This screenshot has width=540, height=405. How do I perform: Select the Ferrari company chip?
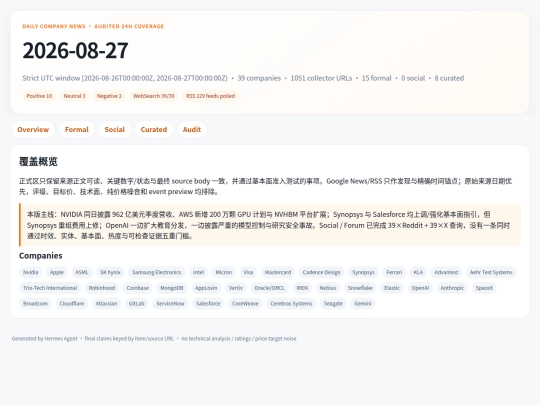coord(394,272)
